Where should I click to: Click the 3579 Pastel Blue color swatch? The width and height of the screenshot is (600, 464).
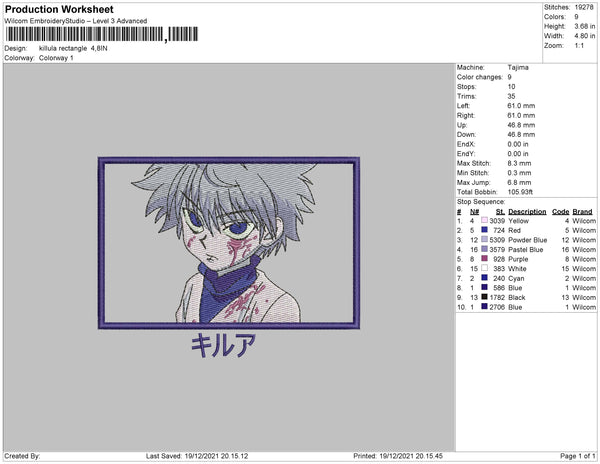(484, 249)
